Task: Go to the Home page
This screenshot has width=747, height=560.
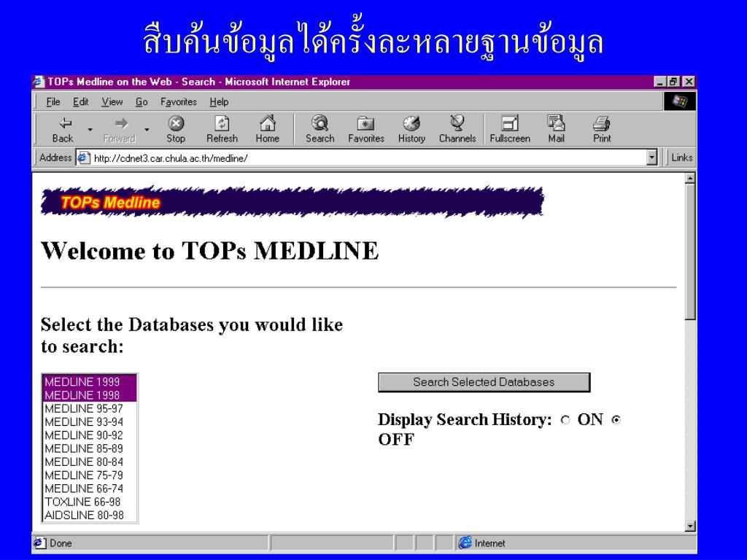Action: pyautogui.click(x=267, y=129)
